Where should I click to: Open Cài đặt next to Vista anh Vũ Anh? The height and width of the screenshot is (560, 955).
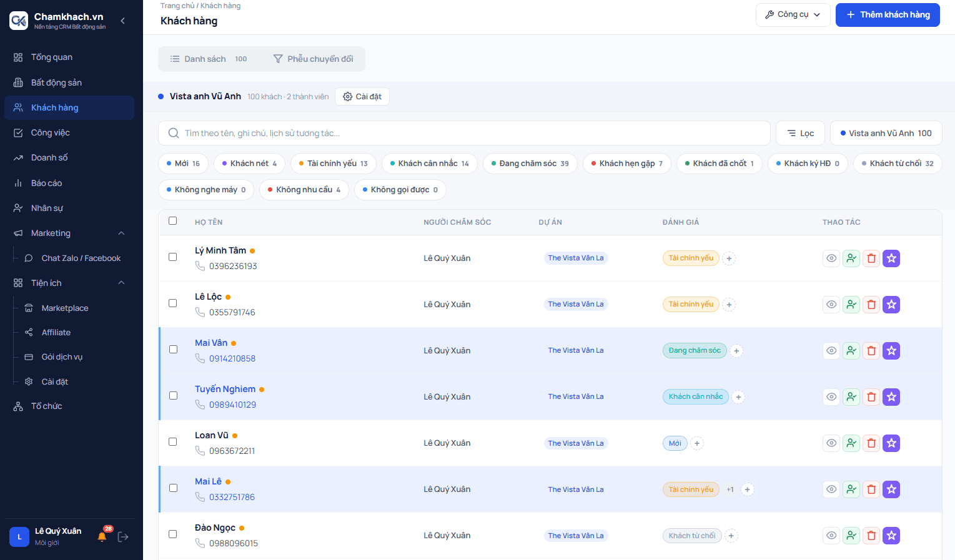362,97
